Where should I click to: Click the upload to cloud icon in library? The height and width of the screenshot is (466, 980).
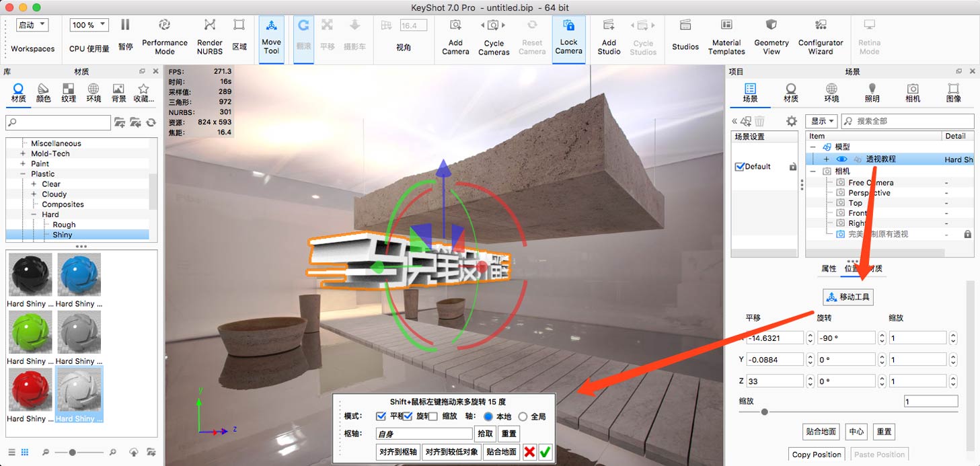point(134,453)
